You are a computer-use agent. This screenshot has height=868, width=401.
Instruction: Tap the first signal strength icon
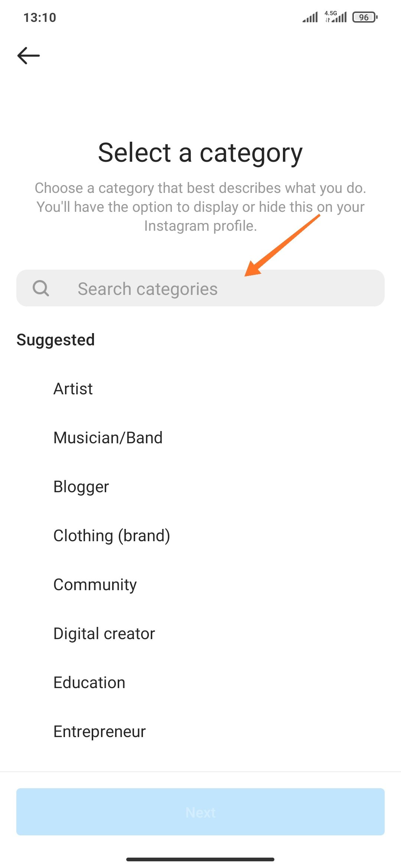(310, 17)
